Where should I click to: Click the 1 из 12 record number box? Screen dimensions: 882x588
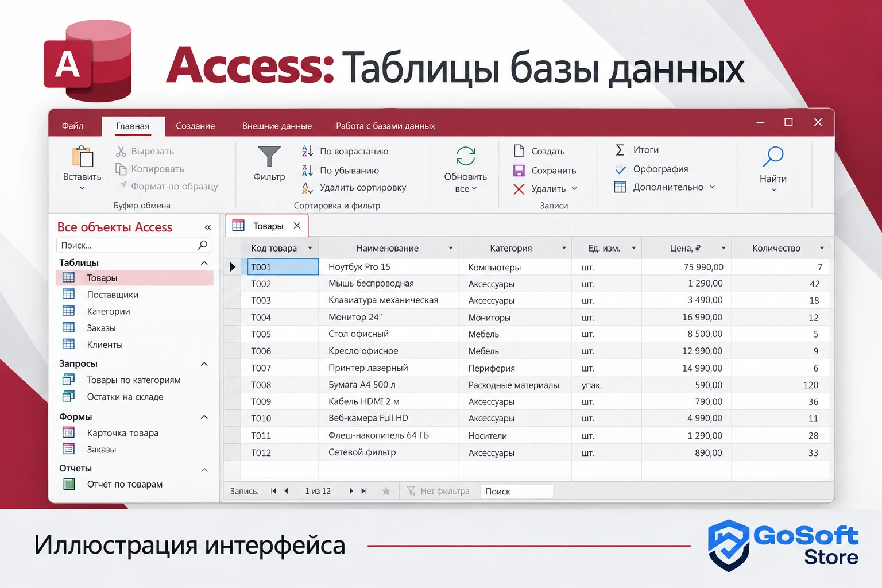[x=318, y=491]
